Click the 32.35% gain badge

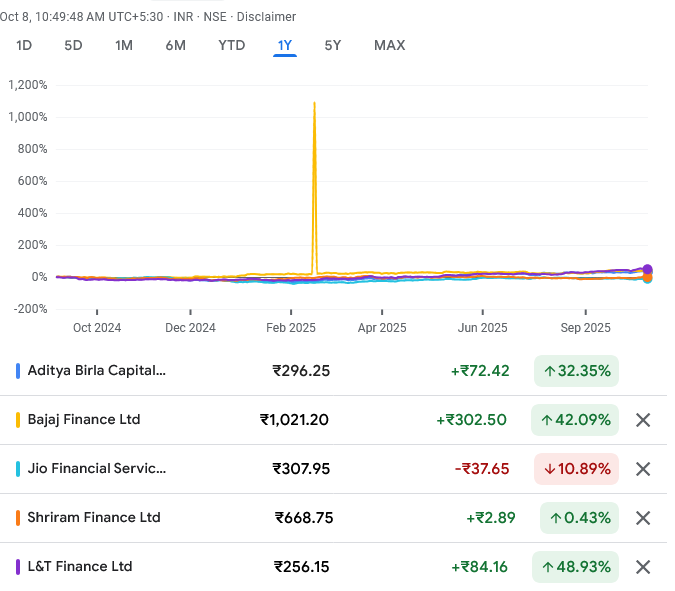point(576,371)
